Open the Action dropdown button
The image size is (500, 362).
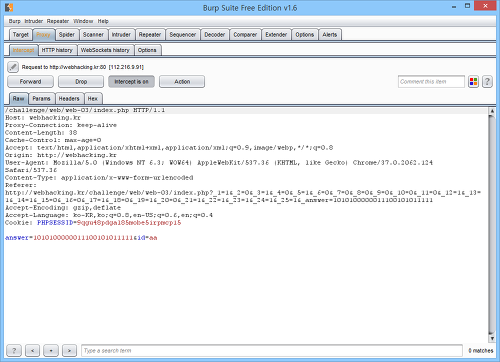pos(182,82)
